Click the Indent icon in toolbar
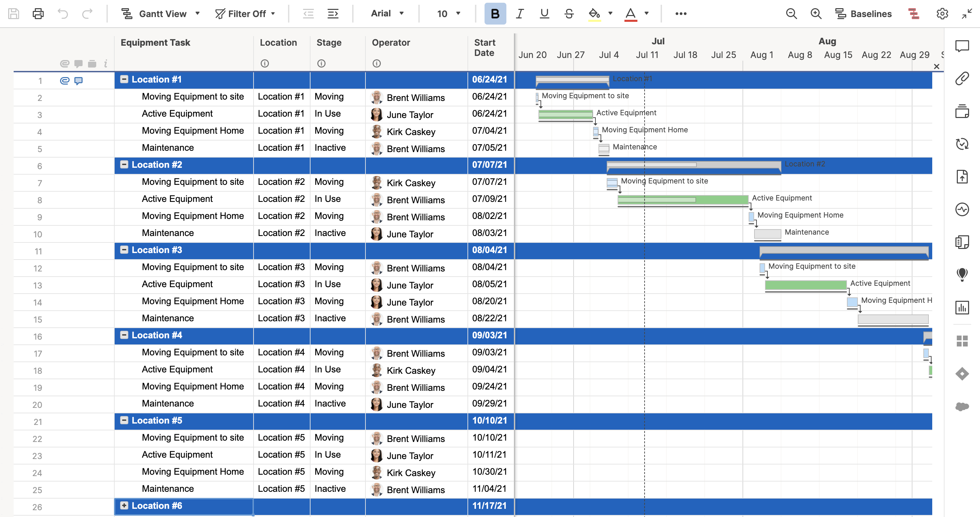 (x=333, y=14)
